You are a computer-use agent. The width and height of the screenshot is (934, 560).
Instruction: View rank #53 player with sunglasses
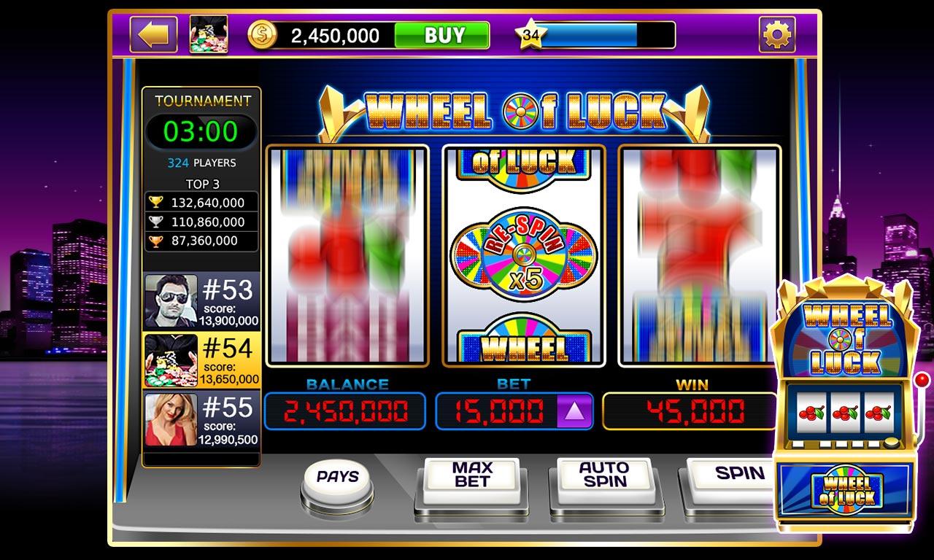pos(201,301)
